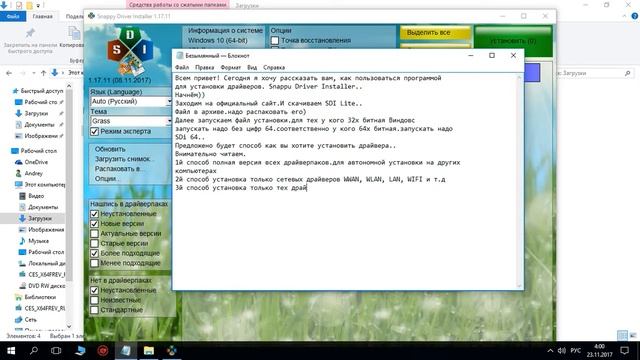Enable Старые версии checkbox

click(94, 243)
